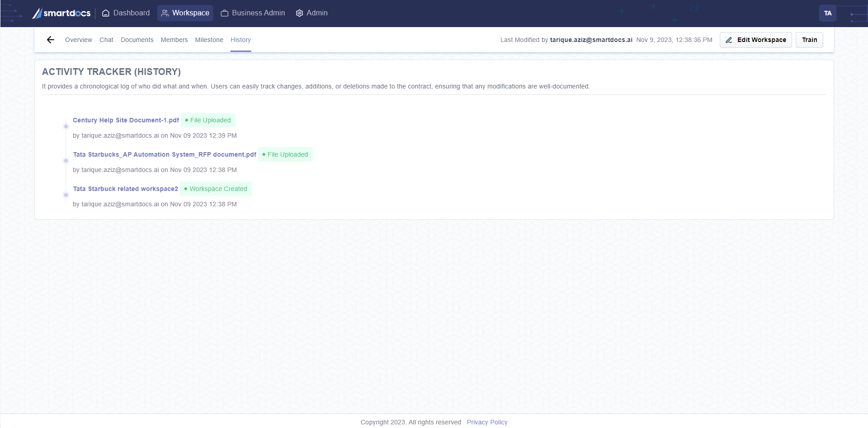The height and width of the screenshot is (428, 868).
Task: Select the History tab
Action: tap(240, 40)
